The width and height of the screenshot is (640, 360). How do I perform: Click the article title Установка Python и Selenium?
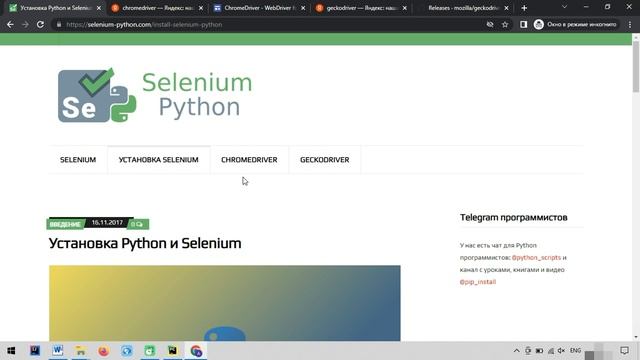(145, 243)
